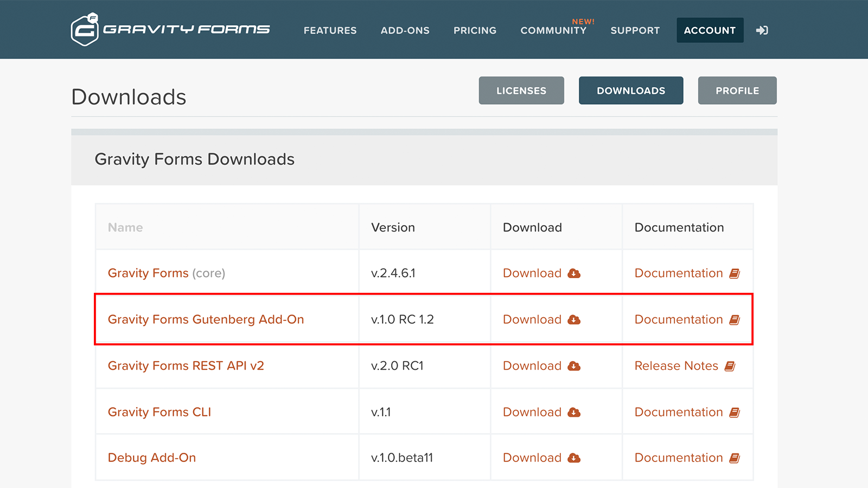Viewport: 868px width, 488px height.
Task: Open the Add-Ons menu item
Action: click(405, 30)
